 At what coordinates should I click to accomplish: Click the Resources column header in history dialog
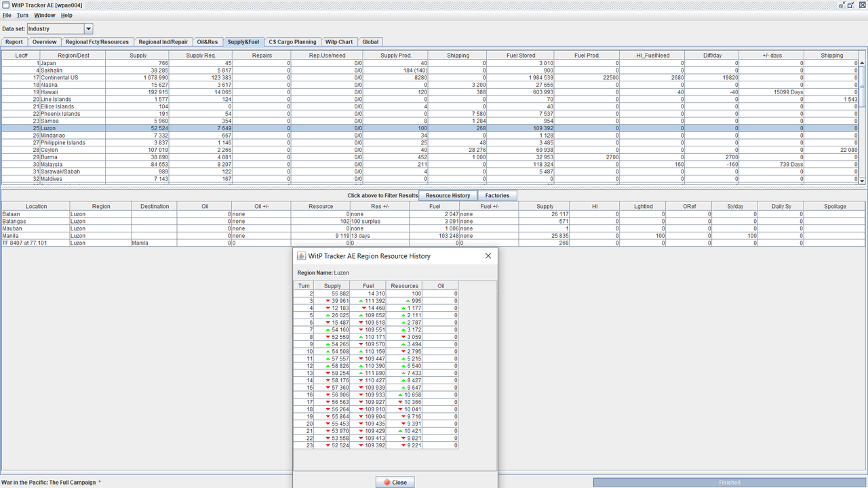404,286
